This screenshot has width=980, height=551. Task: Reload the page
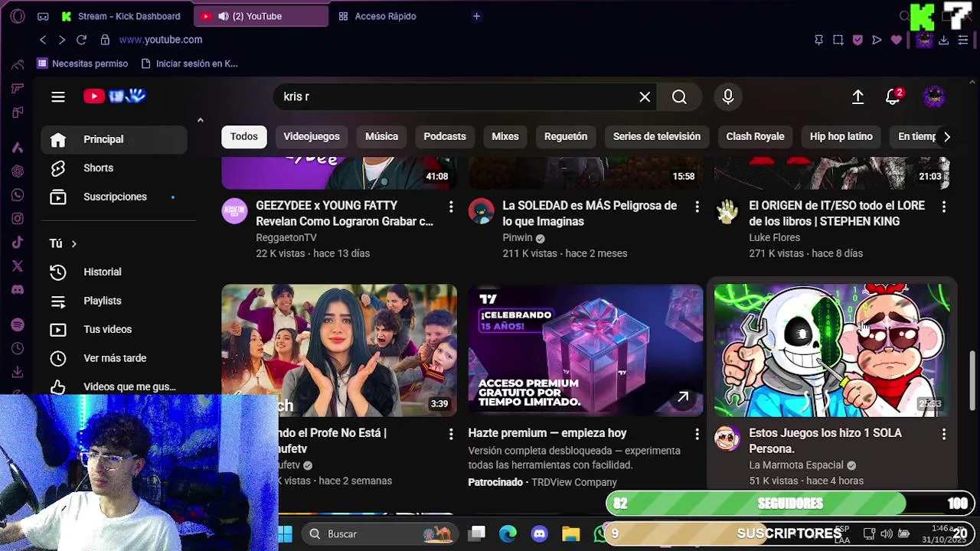point(81,40)
